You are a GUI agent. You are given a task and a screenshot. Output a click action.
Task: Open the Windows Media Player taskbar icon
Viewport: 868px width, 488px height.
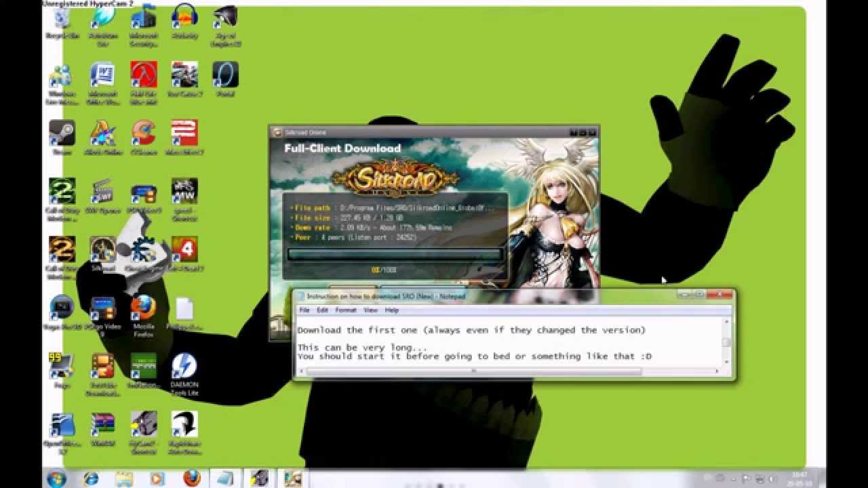[157, 479]
